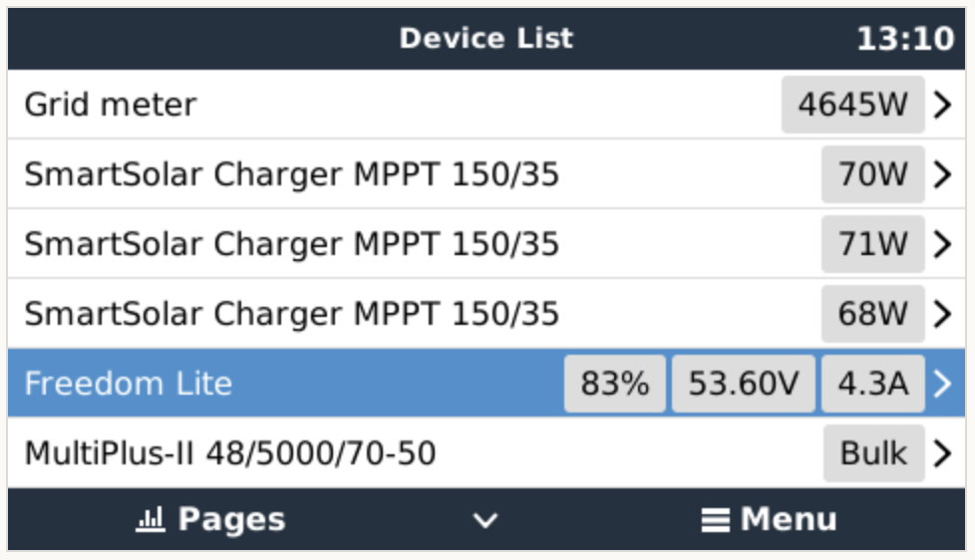This screenshot has height=560, width=975.
Task: Click the Pages bar chart icon
Action: tap(149, 519)
